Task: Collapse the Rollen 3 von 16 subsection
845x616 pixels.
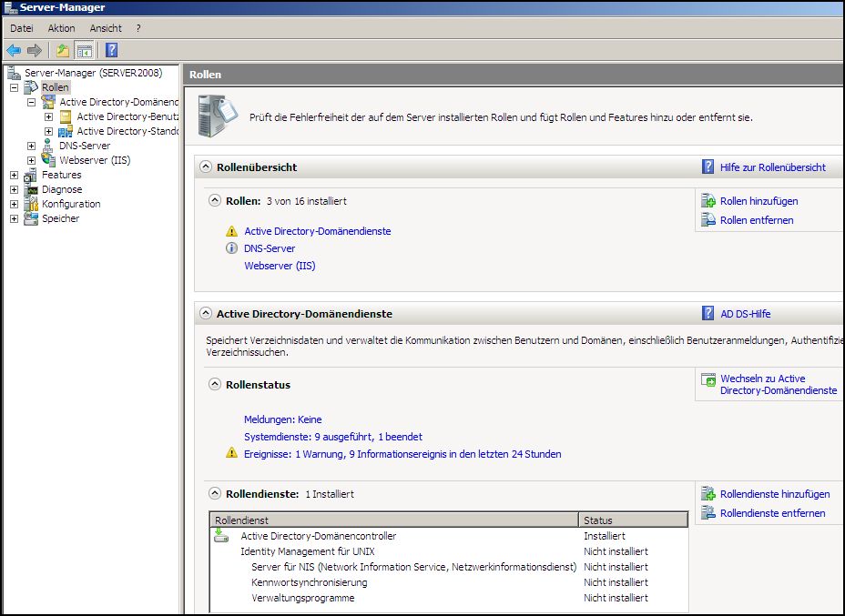Action: point(215,201)
